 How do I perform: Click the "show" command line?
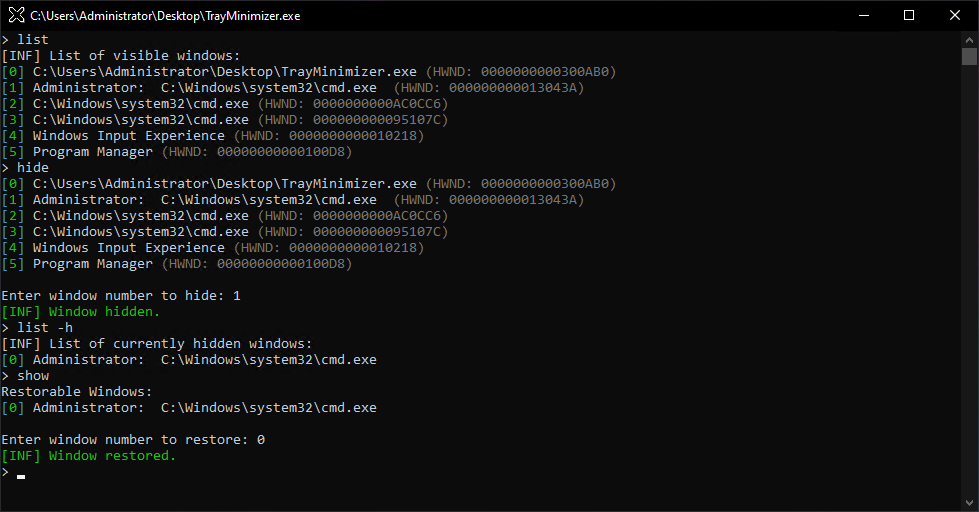click(x=32, y=376)
